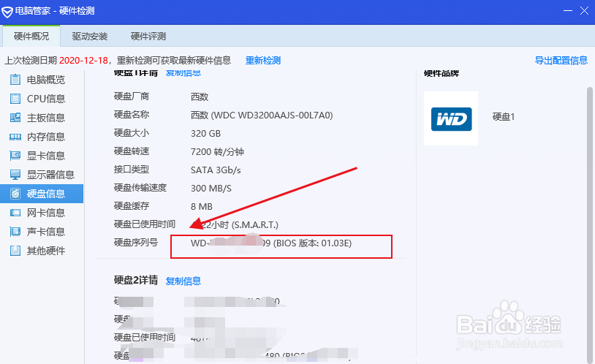Click the vertical scrollbar on the right
This screenshot has height=364, width=595.
590,224
